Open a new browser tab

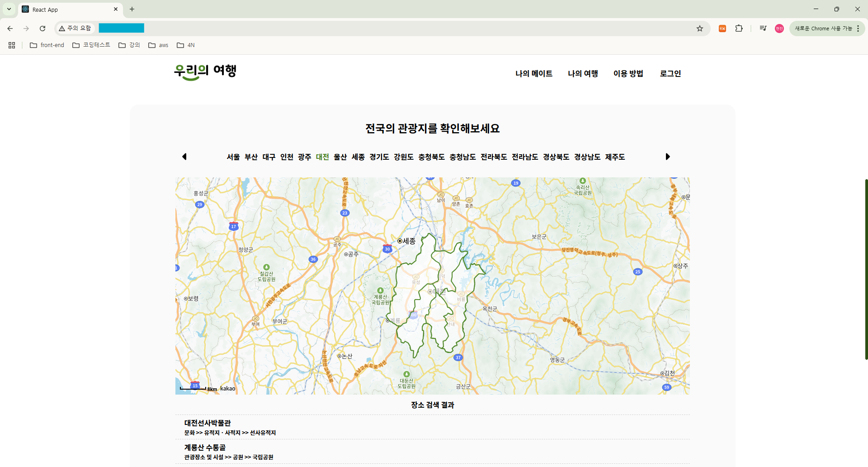click(132, 9)
